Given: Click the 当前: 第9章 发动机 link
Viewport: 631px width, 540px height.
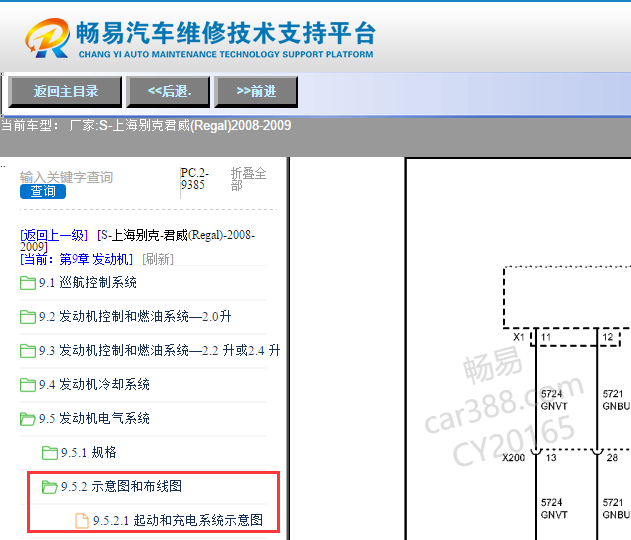Looking at the screenshot, I should tap(76, 259).
